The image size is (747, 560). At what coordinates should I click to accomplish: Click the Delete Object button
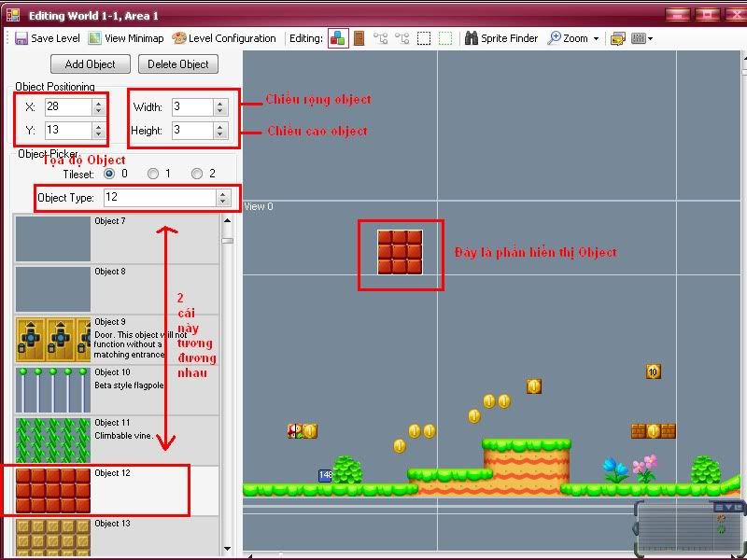click(x=178, y=64)
